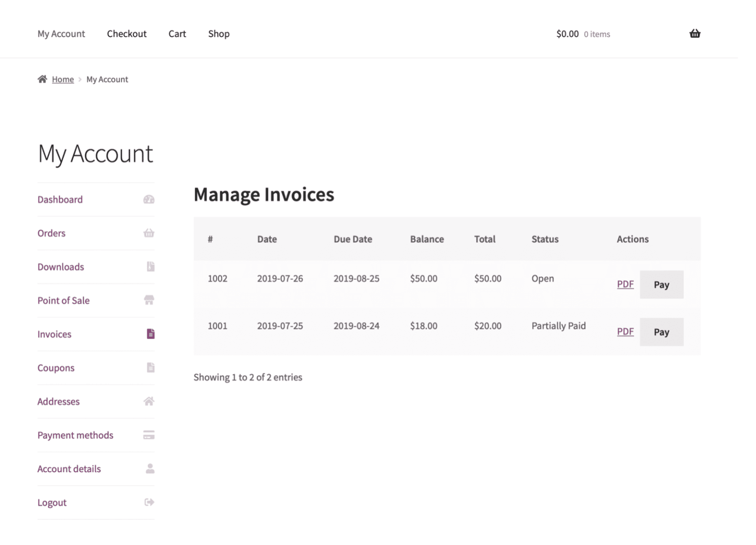Click the Addresses house icon
Image resolution: width=756 pixels, height=545 pixels.
pos(149,401)
